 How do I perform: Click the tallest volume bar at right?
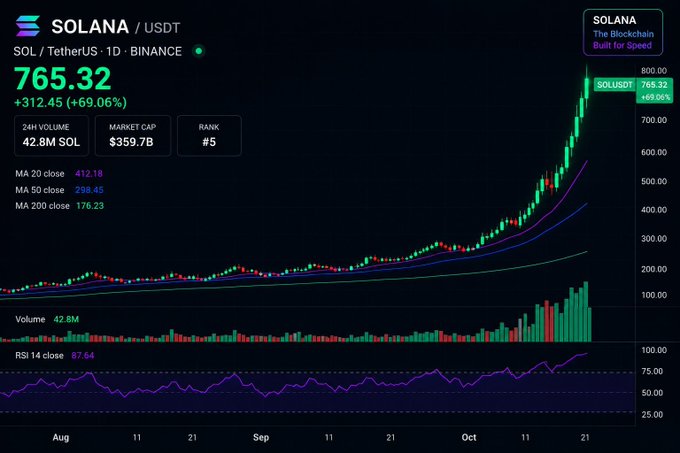586,312
